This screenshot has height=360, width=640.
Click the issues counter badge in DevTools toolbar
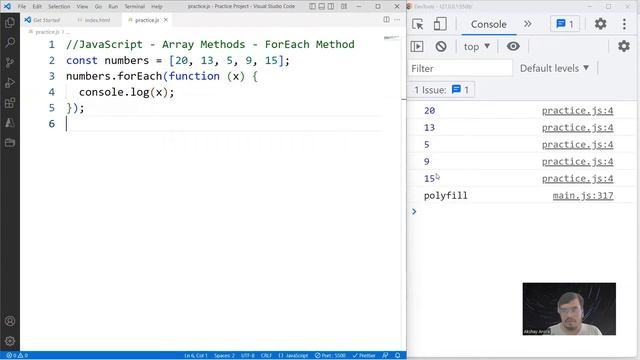click(565, 24)
